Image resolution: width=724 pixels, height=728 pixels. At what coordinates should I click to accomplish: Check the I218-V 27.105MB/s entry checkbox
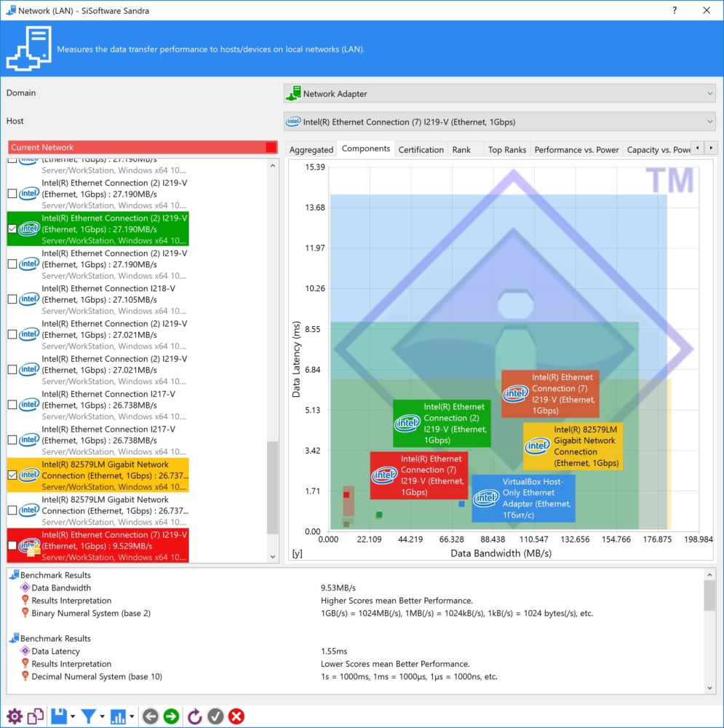pyautogui.click(x=12, y=299)
